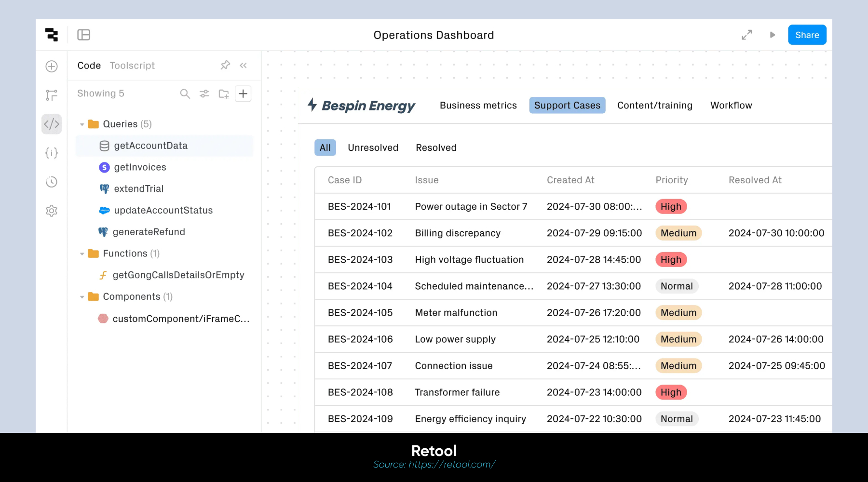868x482 pixels.
Task: Click the Postgres icon beside extendTrial
Action: (104, 189)
